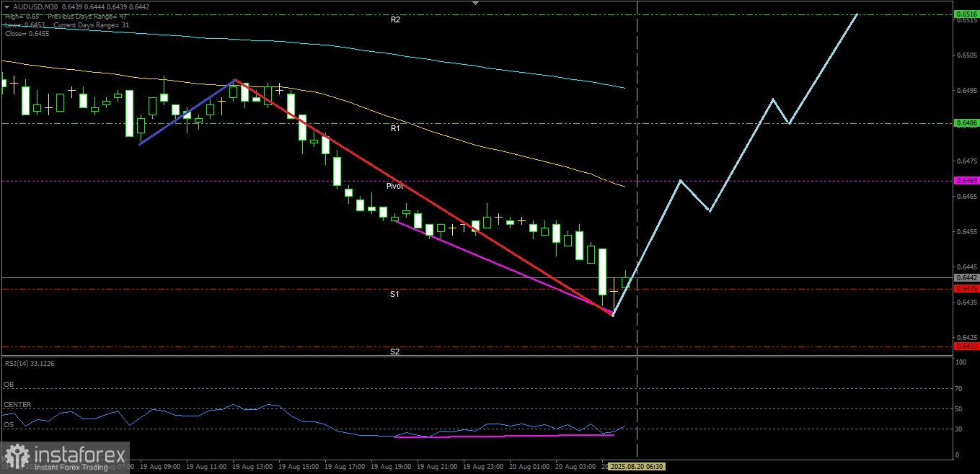
Task: Click the OS level label in RSI panel
Action: coord(9,425)
